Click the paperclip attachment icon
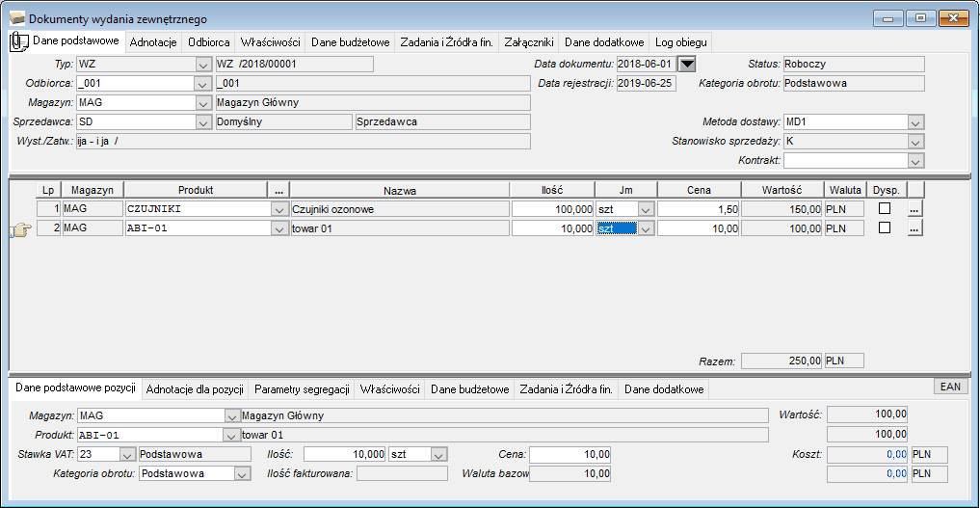The width and height of the screenshot is (980, 508). pos(19,41)
